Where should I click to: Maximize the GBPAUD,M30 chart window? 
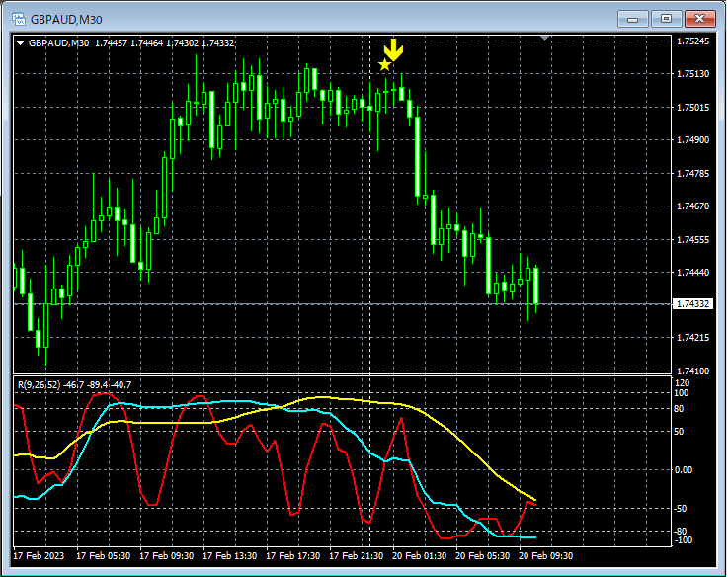[x=666, y=19]
